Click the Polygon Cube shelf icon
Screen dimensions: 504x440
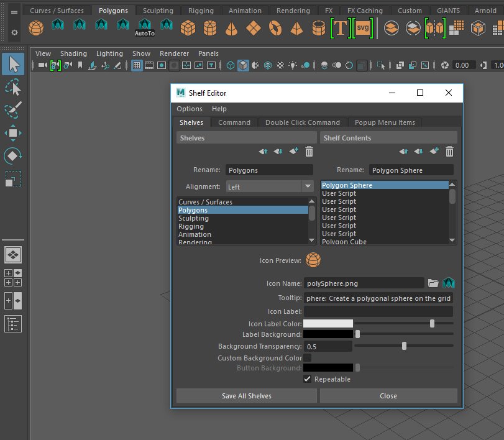[187, 27]
